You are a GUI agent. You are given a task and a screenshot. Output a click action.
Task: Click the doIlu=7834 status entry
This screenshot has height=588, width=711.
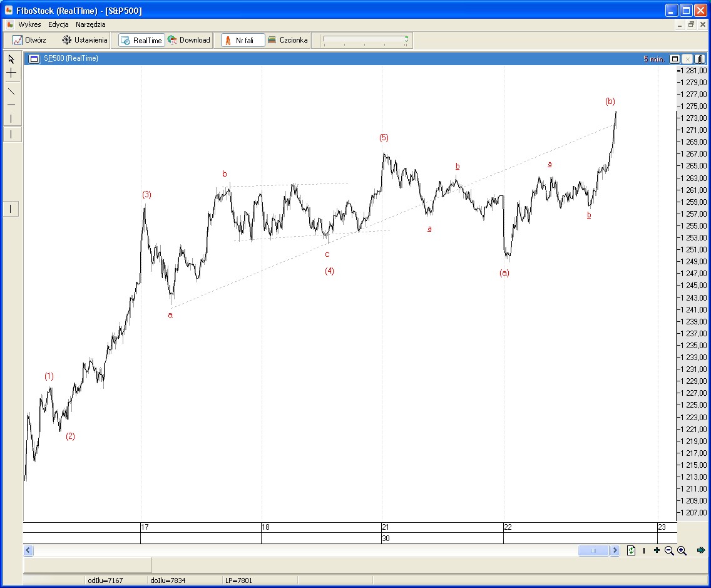point(168,580)
